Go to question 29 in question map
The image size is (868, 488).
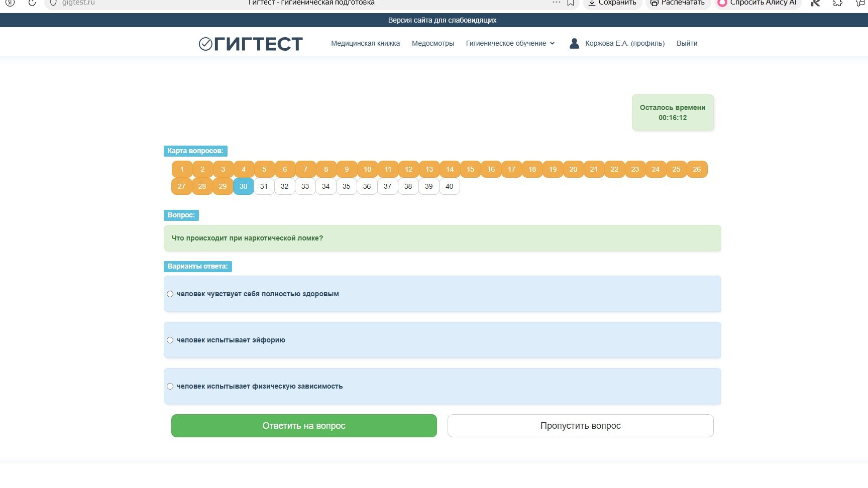point(223,186)
